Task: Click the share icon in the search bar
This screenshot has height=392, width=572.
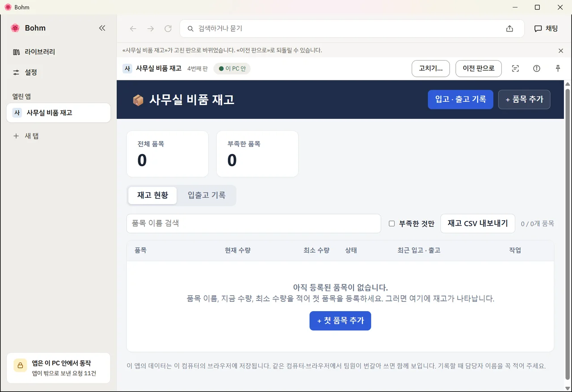Action: click(x=509, y=29)
